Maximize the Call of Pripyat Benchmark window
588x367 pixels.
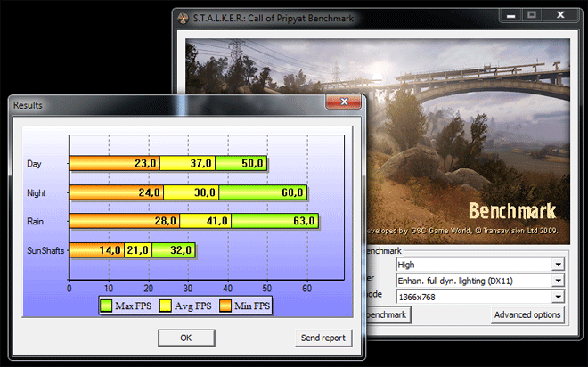tap(531, 15)
